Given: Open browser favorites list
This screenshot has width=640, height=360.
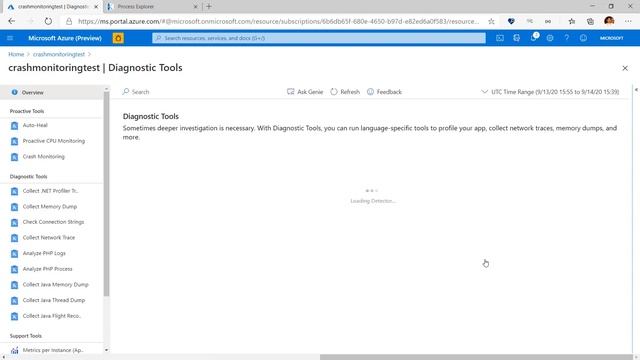Looking at the screenshot, I should point(572,21).
